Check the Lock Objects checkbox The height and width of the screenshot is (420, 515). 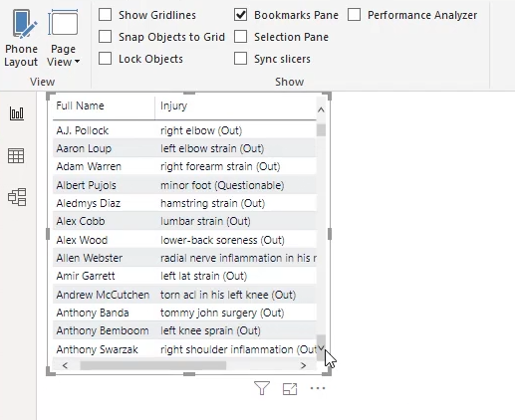tap(105, 59)
